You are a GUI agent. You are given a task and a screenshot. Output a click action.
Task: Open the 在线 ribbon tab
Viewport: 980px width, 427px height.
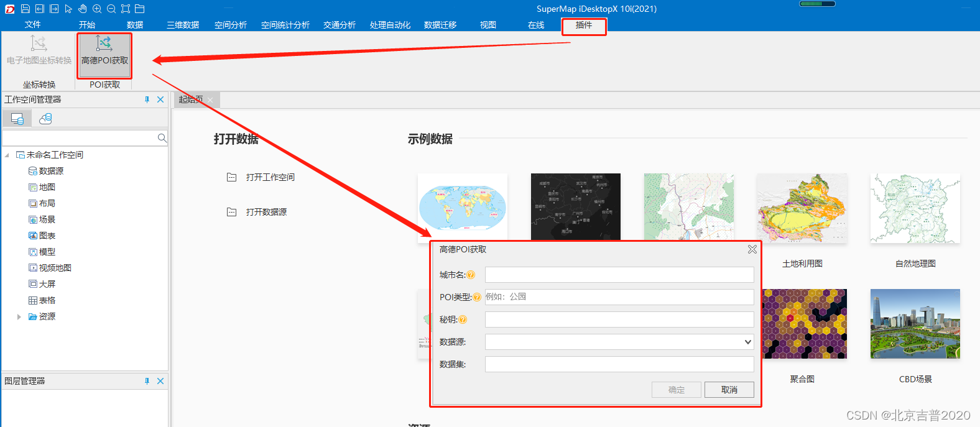pyautogui.click(x=536, y=25)
